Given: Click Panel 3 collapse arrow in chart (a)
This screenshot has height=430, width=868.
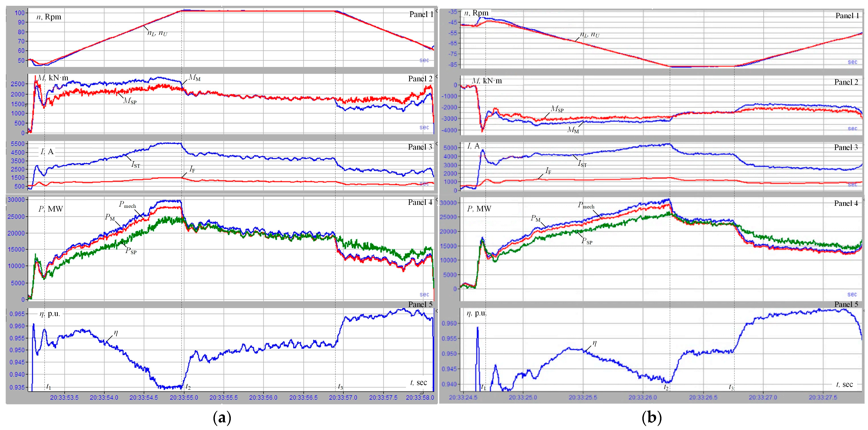Looking at the screenshot, I should click(x=436, y=144).
